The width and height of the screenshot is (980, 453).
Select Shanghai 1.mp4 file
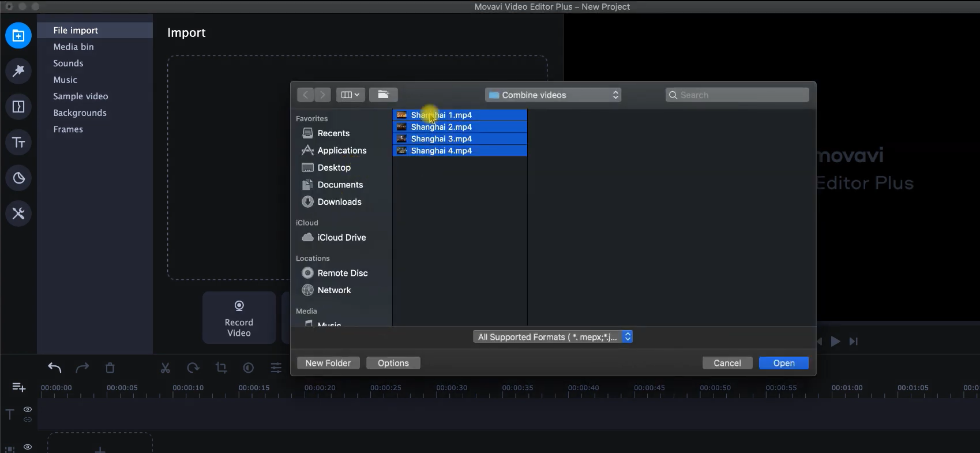point(460,115)
